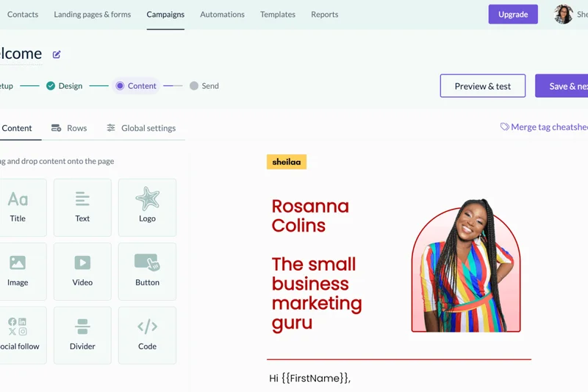
Task: Add a Text content block
Action: 82,207
